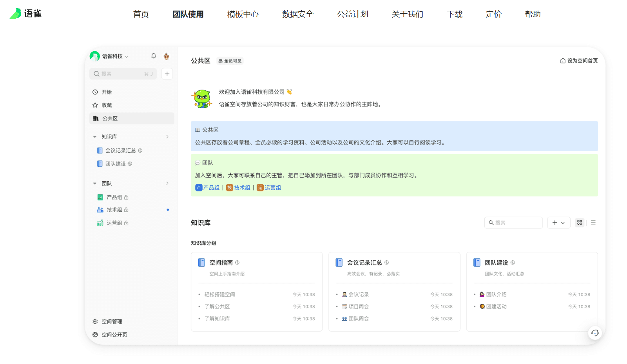Open 帮助 in top navigation

(x=533, y=14)
